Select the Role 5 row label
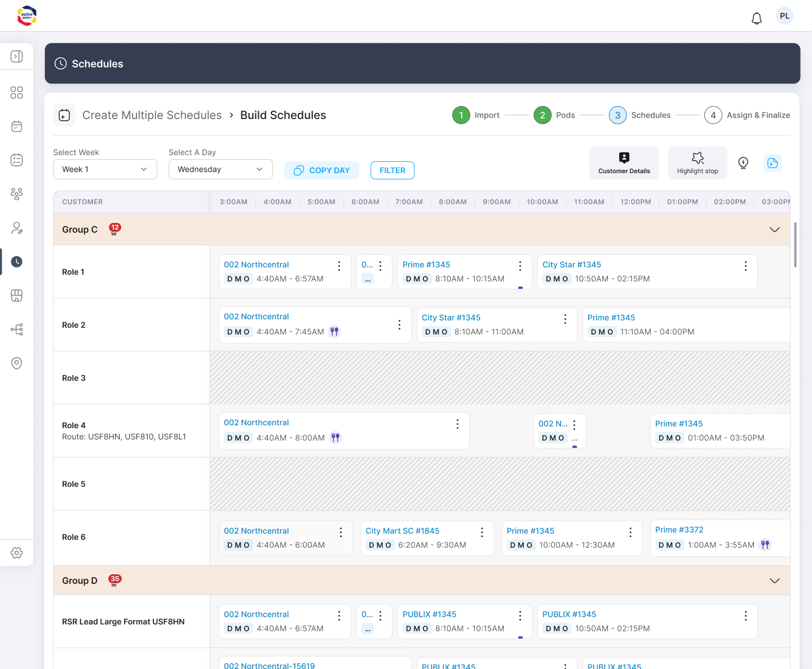The height and width of the screenshot is (669, 812). point(74,484)
